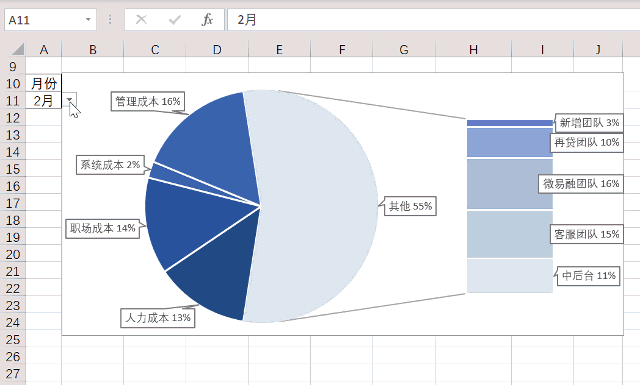Click the formula bar three-dot expand handle
This screenshot has width=640, height=385.
coord(110,20)
